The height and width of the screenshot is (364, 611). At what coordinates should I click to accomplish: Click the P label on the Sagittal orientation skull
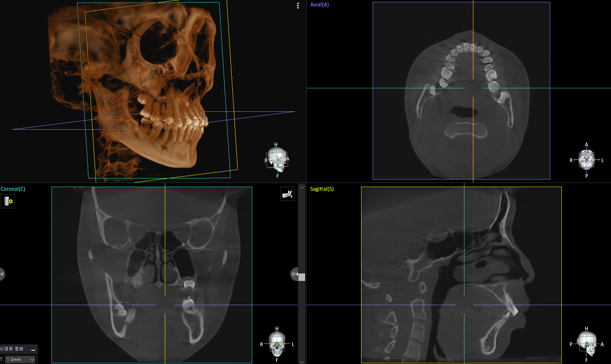(571, 344)
